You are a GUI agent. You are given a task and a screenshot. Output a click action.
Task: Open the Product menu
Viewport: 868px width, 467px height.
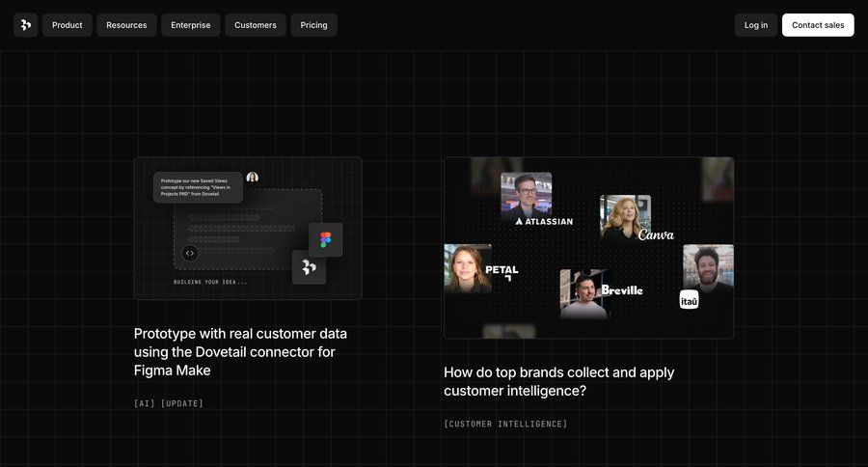[67, 25]
